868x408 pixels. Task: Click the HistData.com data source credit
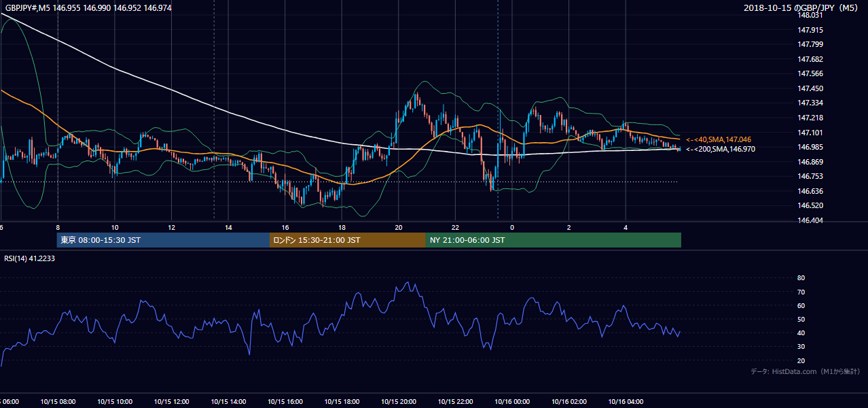[805, 371]
